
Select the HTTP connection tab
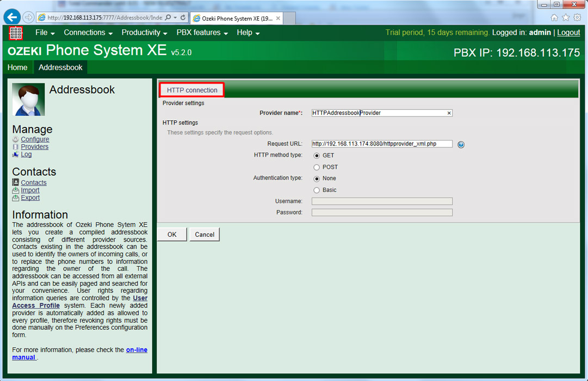[x=192, y=90]
